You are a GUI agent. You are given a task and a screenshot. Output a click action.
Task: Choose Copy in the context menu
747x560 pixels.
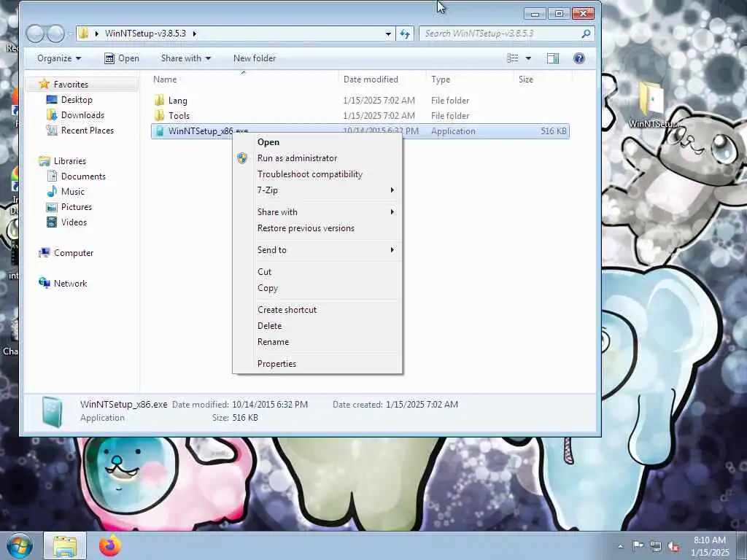318,288
